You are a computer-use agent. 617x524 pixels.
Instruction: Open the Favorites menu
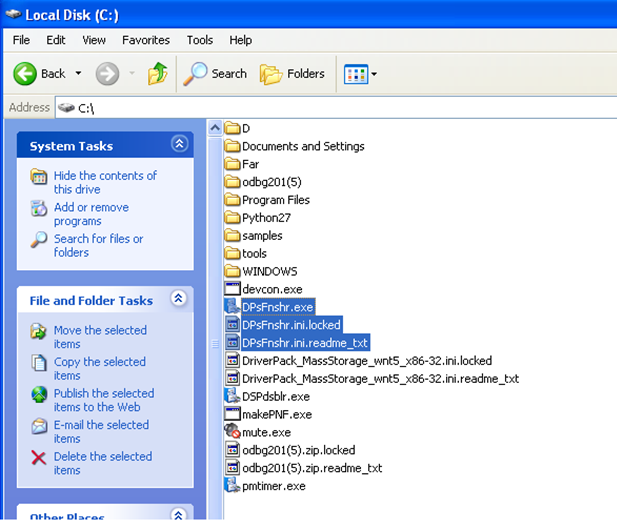[x=145, y=40]
